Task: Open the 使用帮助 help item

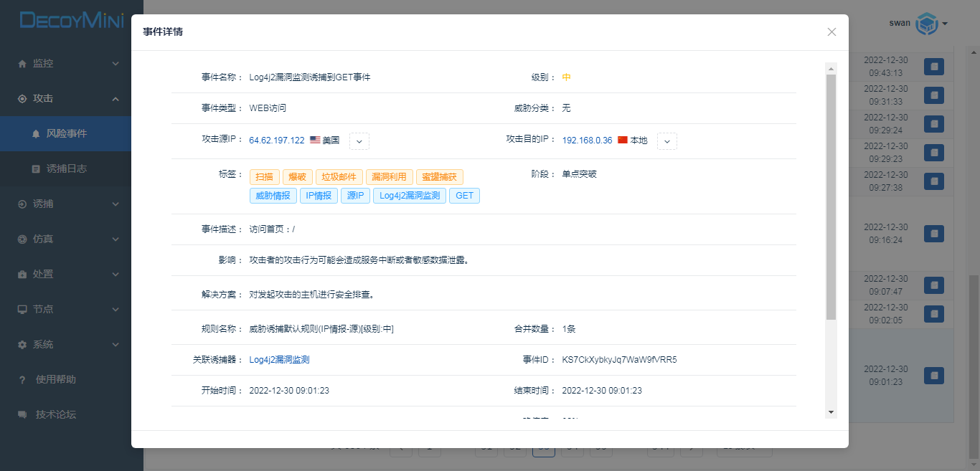Action: coord(55,379)
